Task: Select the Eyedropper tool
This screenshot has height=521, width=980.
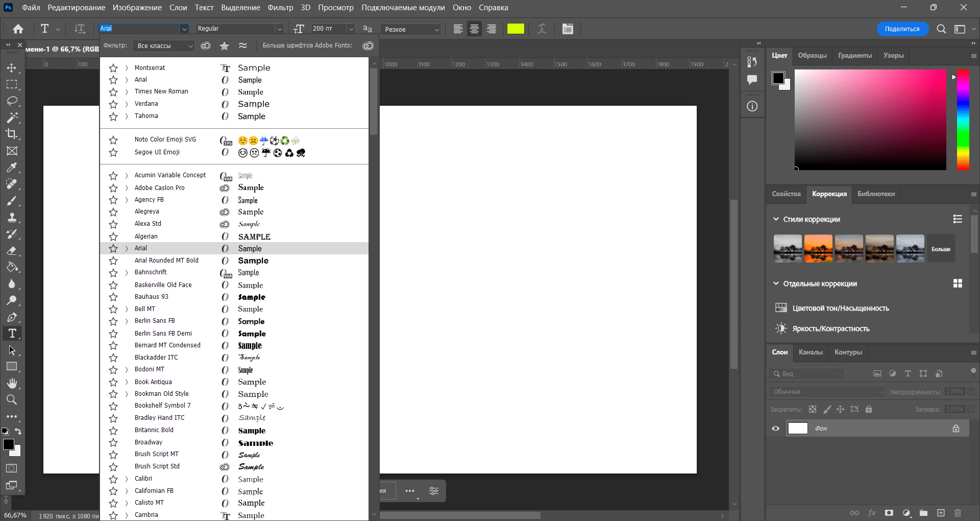Action: pyautogui.click(x=12, y=167)
